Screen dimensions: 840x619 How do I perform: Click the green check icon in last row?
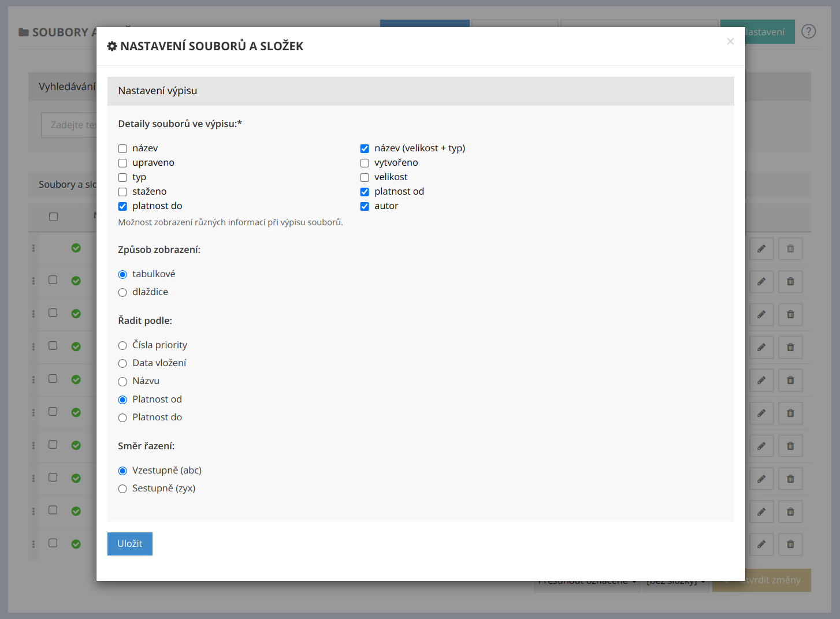pyautogui.click(x=76, y=544)
